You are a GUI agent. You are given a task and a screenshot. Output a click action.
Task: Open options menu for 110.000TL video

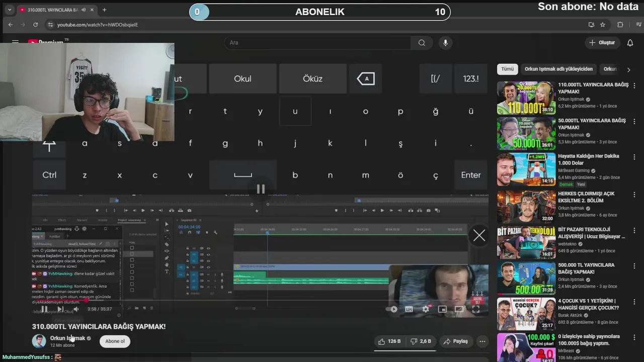tap(634, 86)
